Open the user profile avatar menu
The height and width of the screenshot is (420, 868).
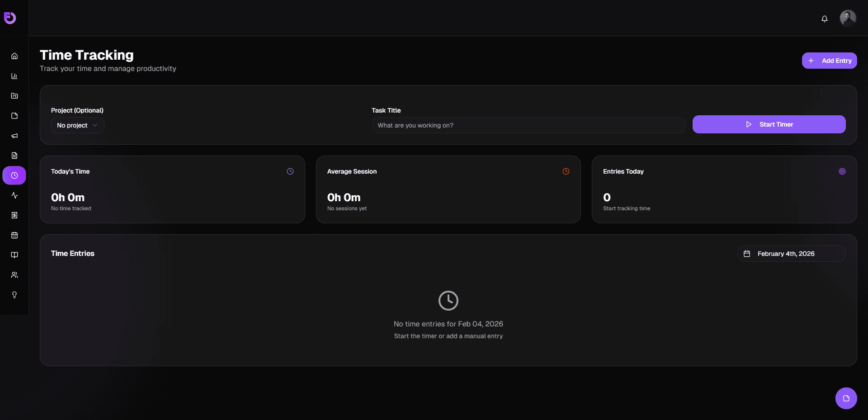pos(848,19)
